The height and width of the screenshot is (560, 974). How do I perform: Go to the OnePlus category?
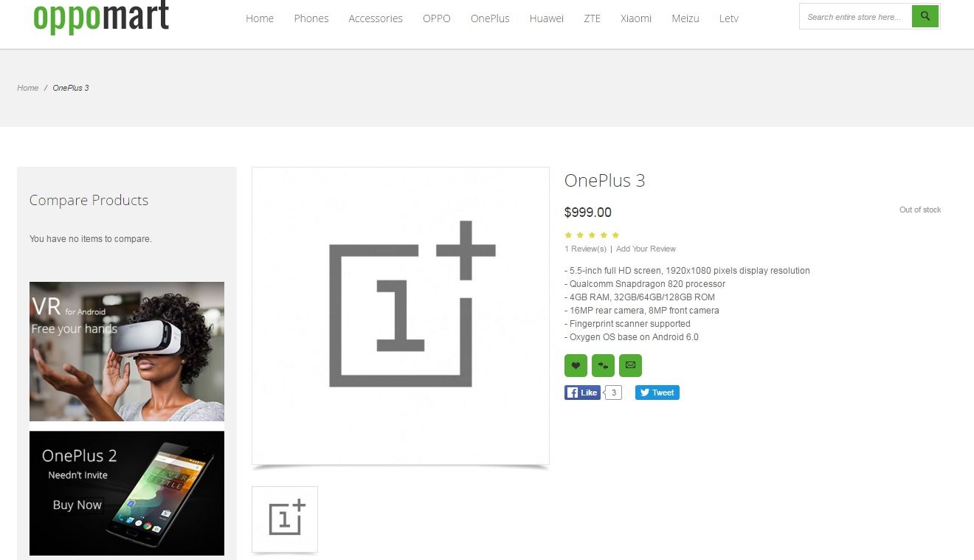point(490,18)
